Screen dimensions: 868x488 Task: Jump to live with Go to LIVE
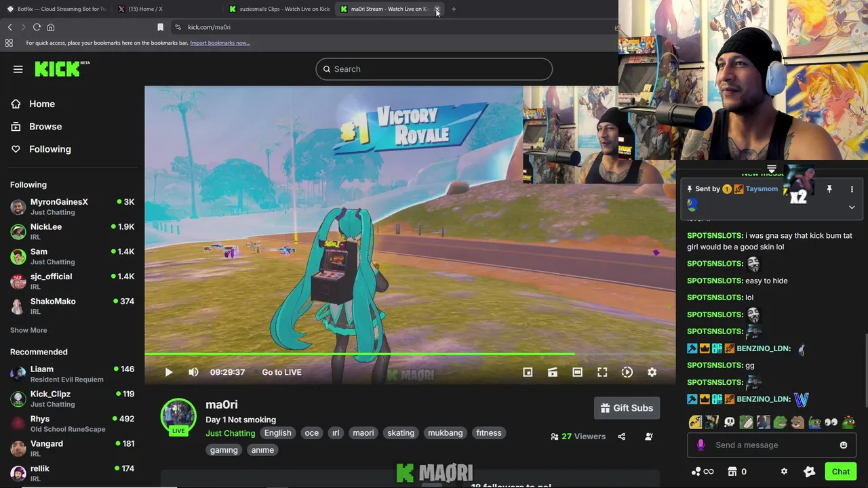(281, 372)
